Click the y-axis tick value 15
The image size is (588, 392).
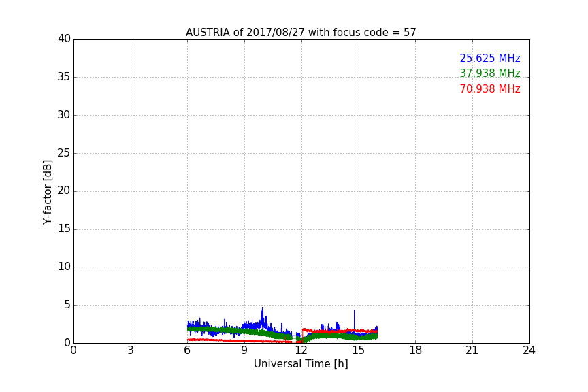click(64, 229)
